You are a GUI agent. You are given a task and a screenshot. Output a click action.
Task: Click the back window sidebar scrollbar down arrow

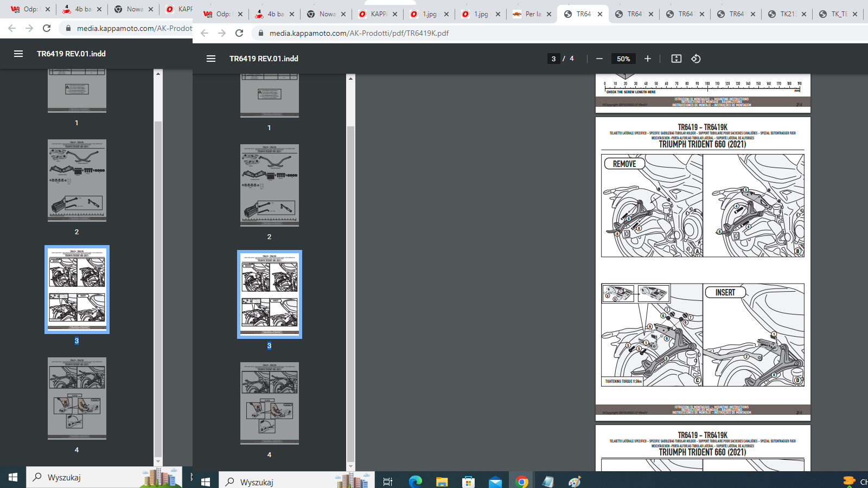click(x=158, y=461)
